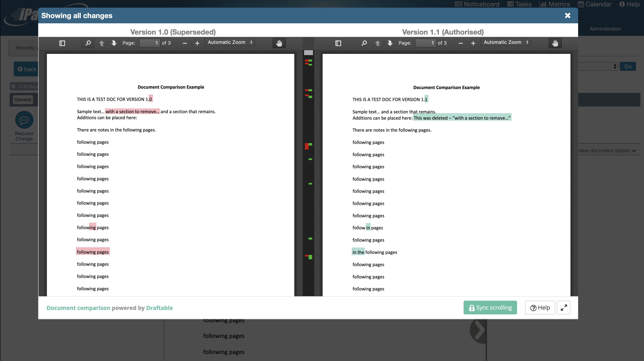Toggle sidebar in right Version 1.1 viewer
This screenshot has width=644, height=361.
point(338,43)
